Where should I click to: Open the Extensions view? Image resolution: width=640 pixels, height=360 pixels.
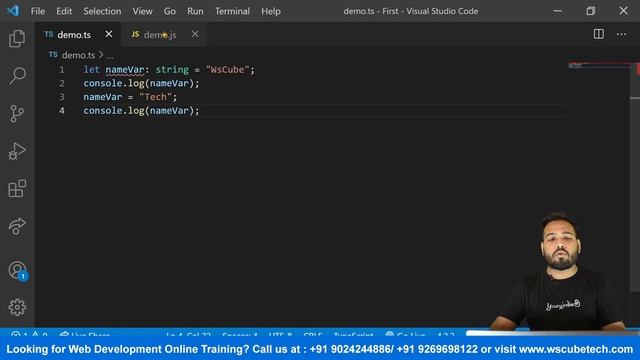(17, 188)
